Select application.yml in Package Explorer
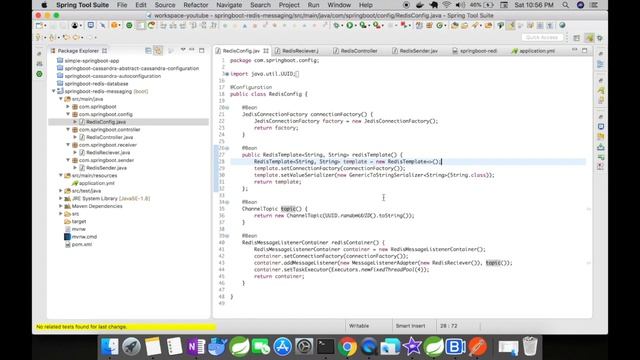This screenshot has width=640, height=360. click(96, 183)
